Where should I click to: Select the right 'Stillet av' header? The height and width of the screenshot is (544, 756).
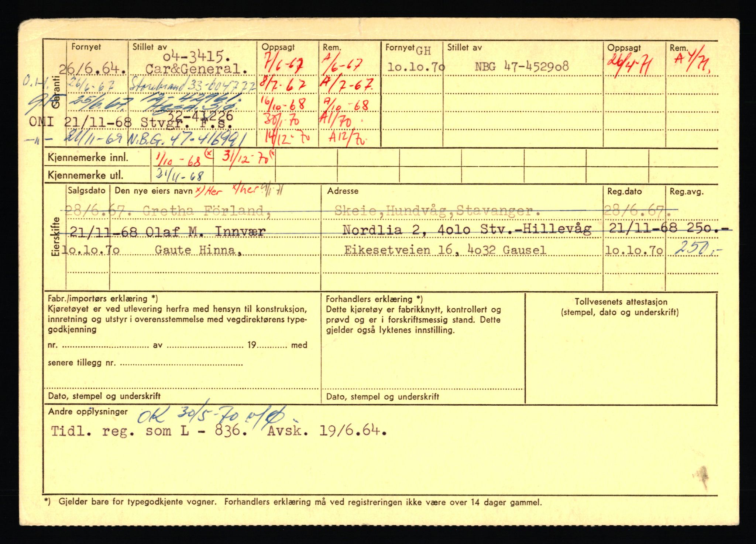(x=465, y=47)
